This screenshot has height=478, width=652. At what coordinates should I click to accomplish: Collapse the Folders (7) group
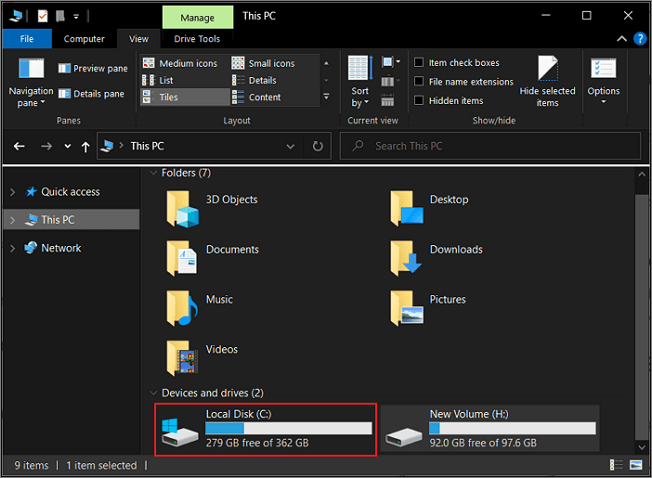[x=153, y=173]
